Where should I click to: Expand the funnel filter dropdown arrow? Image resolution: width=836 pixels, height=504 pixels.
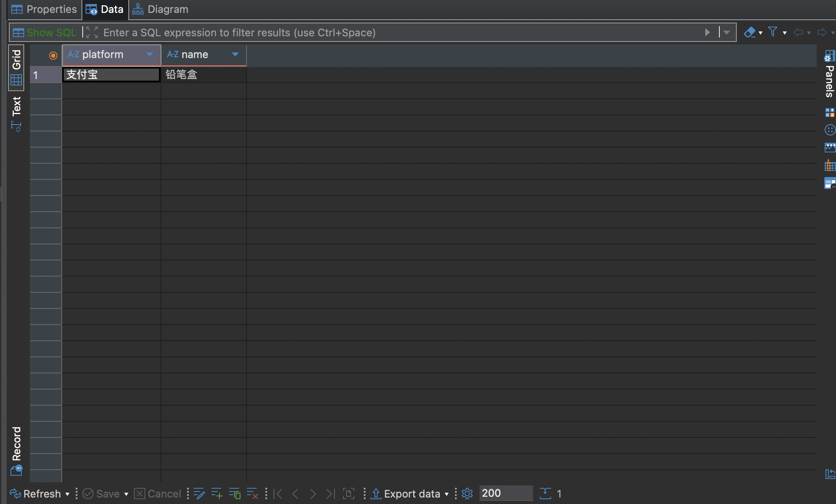click(x=785, y=33)
